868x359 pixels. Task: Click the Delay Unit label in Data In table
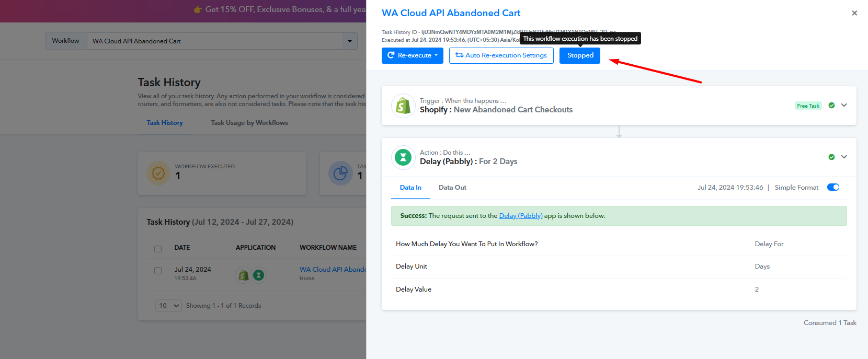coord(412,267)
